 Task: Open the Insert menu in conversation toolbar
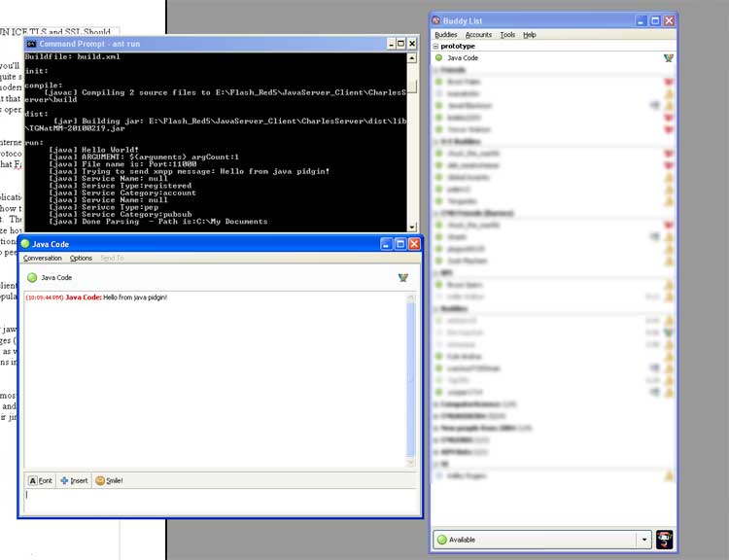74,480
